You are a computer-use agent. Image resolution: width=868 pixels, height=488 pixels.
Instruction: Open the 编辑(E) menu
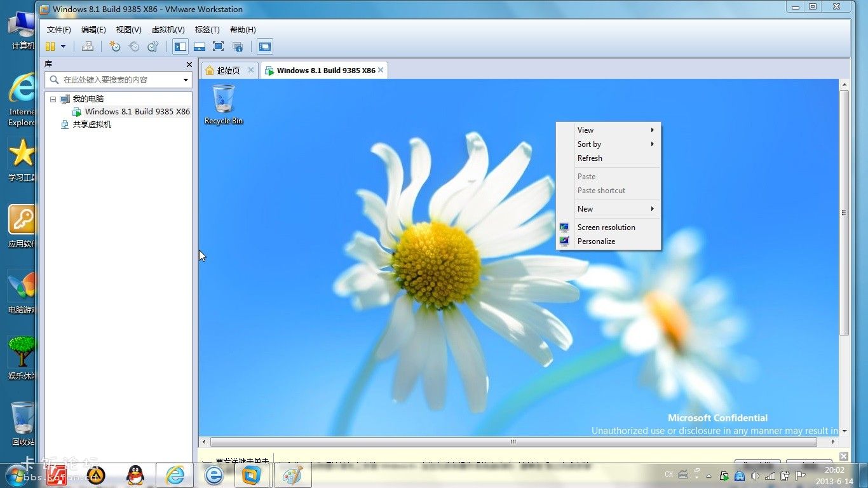[93, 30]
